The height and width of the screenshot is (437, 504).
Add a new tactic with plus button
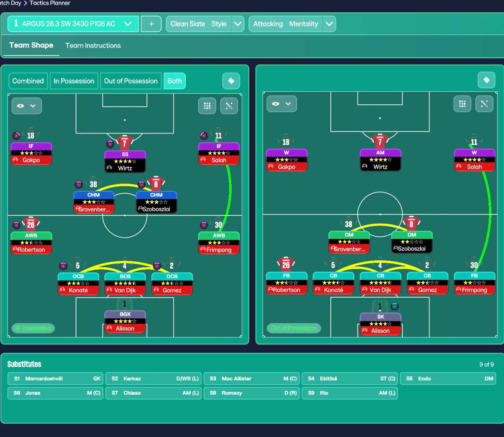tap(151, 24)
